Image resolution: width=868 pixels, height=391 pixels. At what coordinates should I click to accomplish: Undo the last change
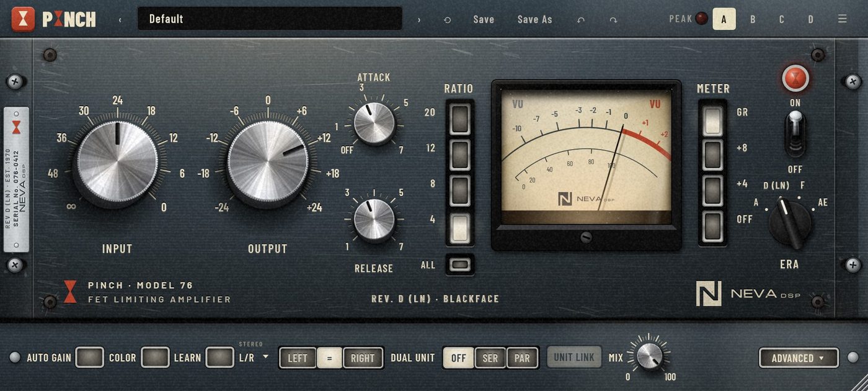pyautogui.click(x=581, y=20)
